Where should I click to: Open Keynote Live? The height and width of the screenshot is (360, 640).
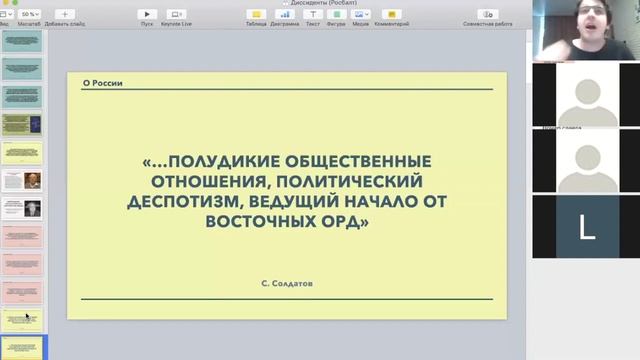point(176,14)
